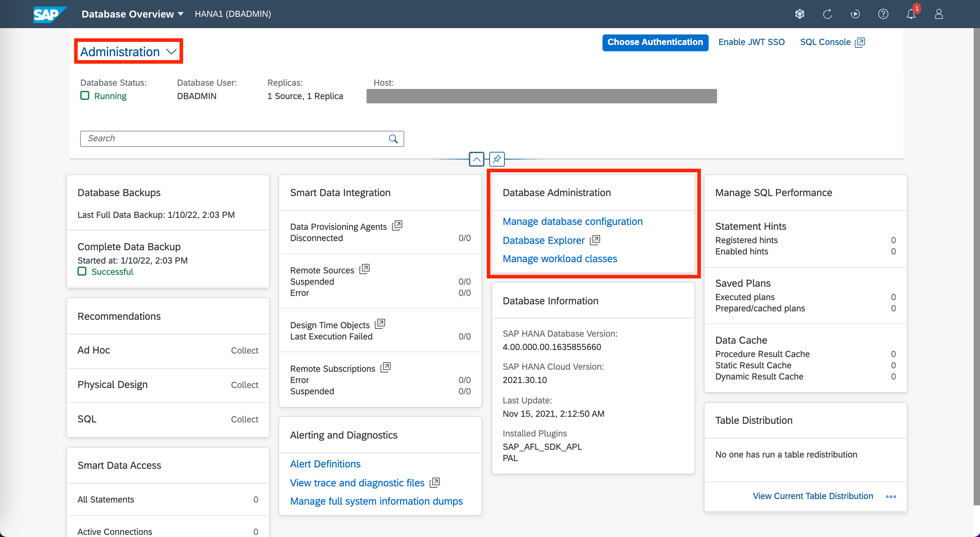Click the Successful backup status box
Image resolution: width=980 pixels, height=537 pixels.
(x=82, y=271)
